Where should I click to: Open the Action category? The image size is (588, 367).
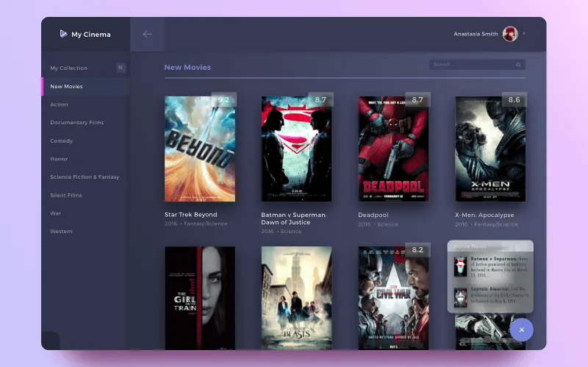[59, 104]
